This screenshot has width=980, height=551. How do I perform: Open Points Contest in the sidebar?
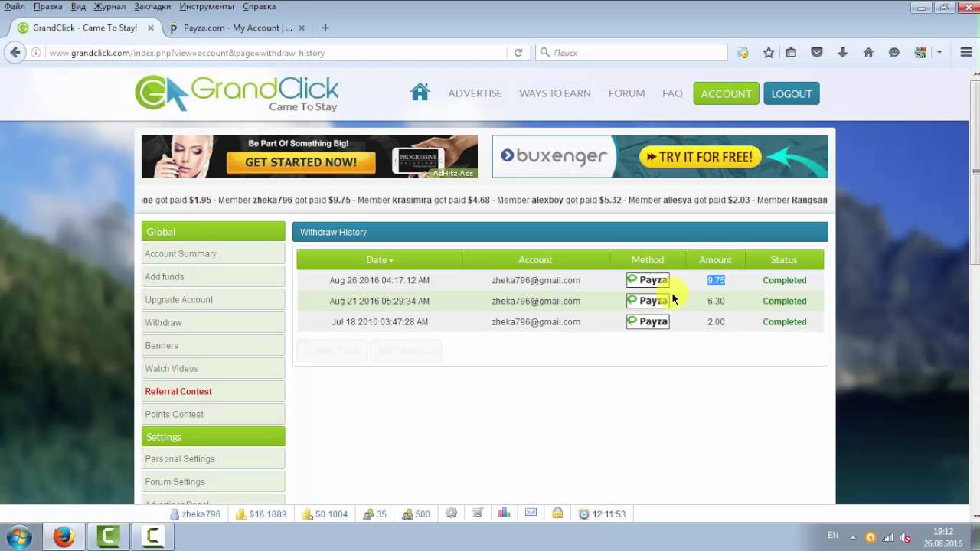point(214,415)
